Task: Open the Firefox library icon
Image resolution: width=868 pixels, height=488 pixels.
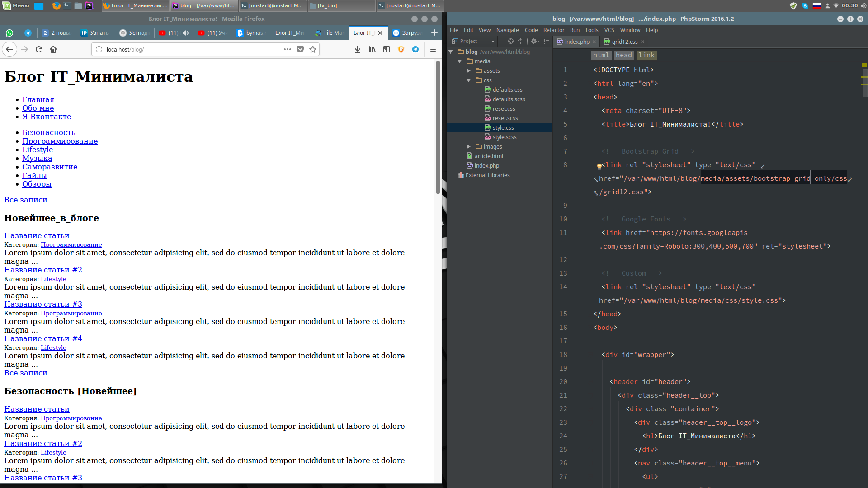Action: 372,49
